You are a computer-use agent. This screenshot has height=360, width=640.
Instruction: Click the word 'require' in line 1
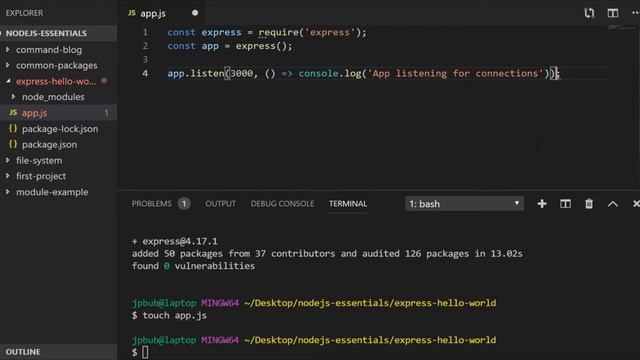click(279, 32)
